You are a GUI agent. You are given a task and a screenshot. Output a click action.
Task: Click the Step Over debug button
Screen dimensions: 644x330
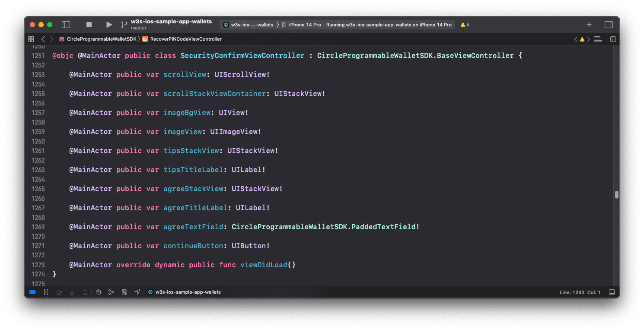(x=59, y=292)
